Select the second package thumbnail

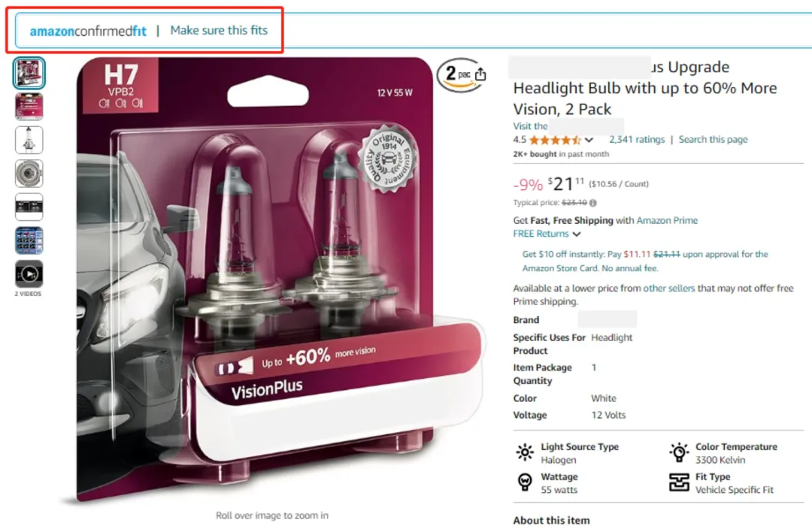(29, 107)
